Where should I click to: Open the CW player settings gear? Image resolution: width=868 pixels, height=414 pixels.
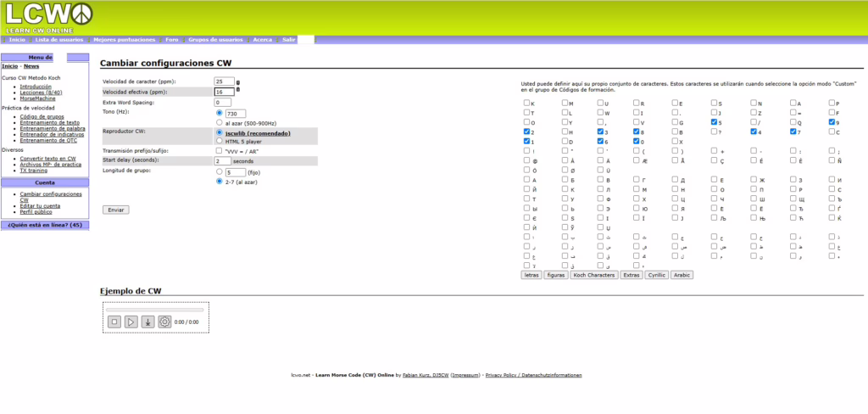(x=164, y=322)
